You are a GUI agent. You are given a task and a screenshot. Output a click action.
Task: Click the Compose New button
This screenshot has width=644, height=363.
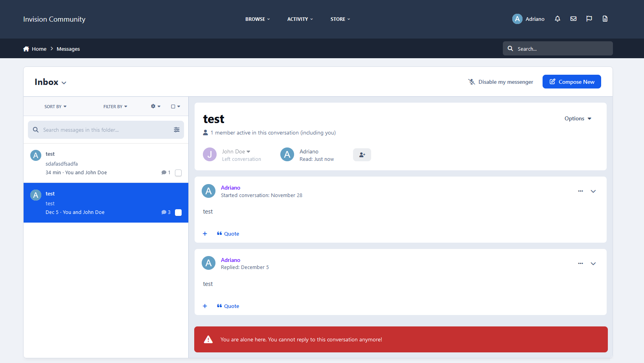[571, 82]
